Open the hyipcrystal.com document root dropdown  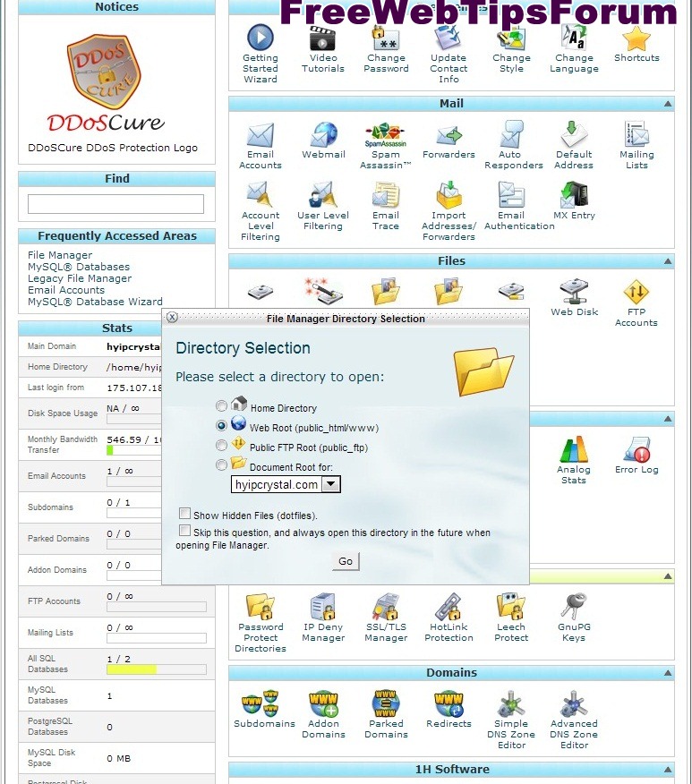[x=286, y=484]
